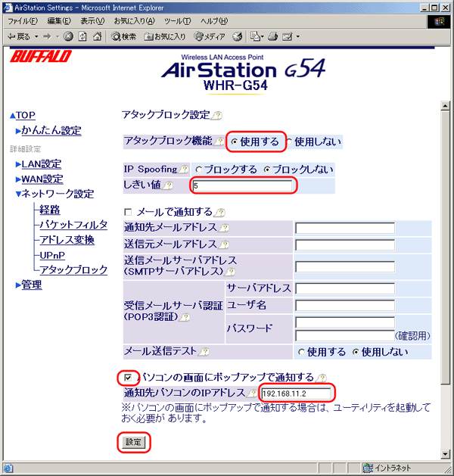
Task: Focus the 通知先メールアドレス input field
Action: pos(345,229)
